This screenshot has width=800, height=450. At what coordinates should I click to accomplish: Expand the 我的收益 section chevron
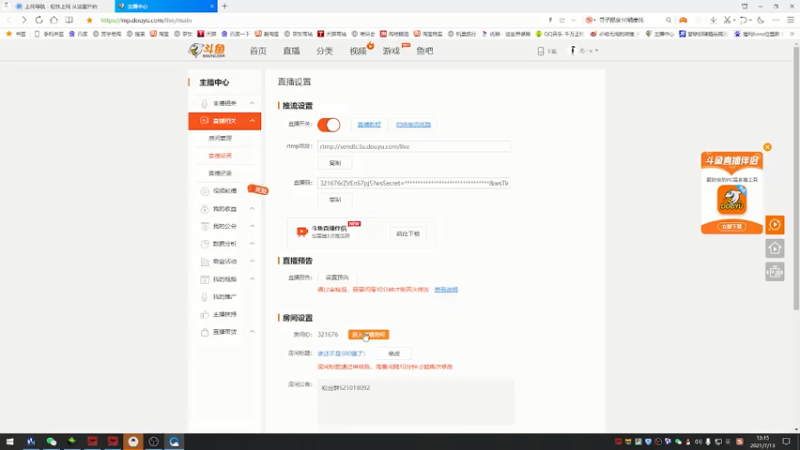[x=252, y=209]
